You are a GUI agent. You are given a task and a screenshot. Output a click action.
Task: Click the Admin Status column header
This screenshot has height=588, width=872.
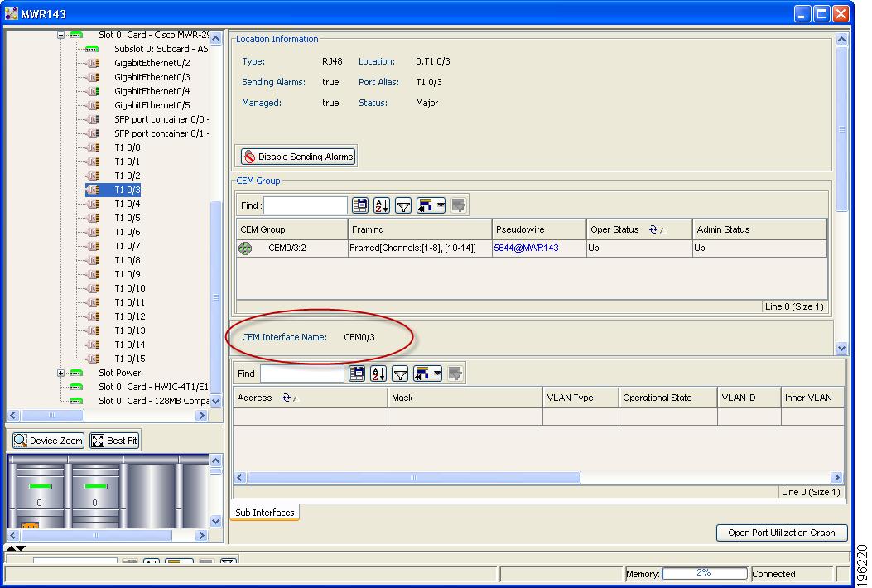click(759, 229)
